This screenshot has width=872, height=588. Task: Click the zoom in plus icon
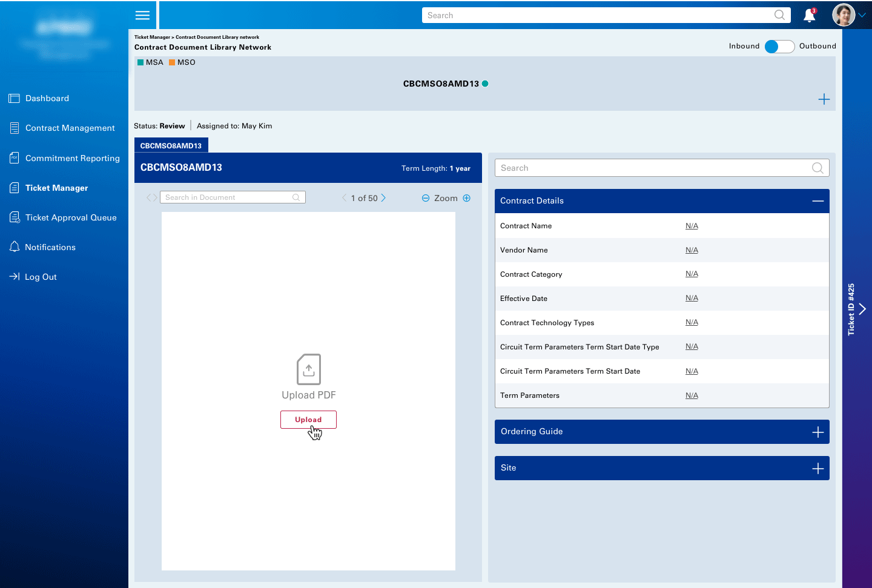[466, 198]
